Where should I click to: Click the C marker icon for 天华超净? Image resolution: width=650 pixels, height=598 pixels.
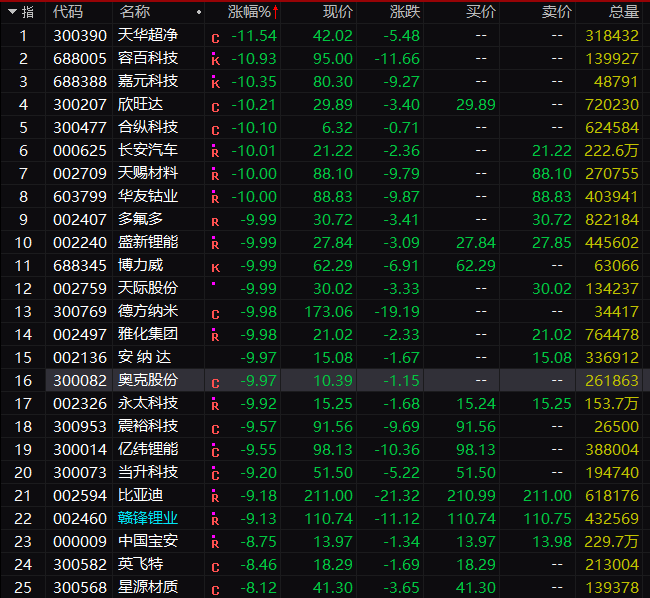point(215,39)
